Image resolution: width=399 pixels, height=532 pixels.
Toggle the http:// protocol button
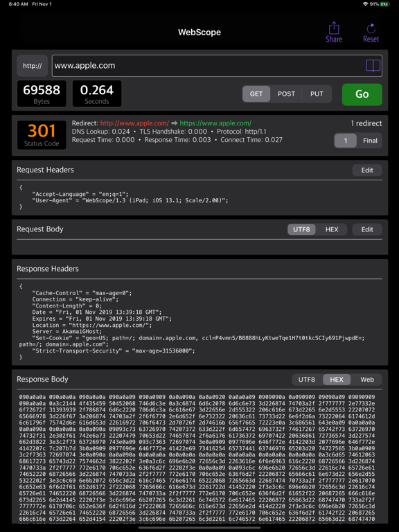click(x=33, y=66)
